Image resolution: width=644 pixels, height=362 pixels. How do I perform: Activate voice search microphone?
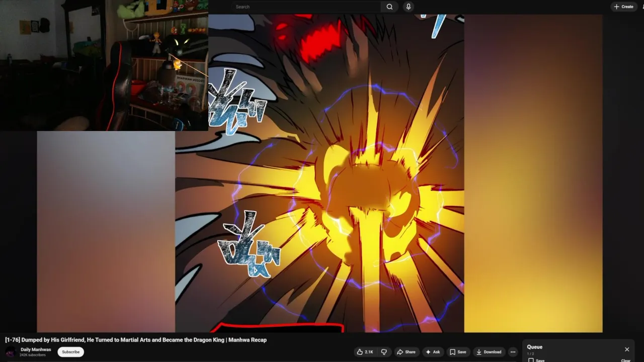(x=408, y=7)
